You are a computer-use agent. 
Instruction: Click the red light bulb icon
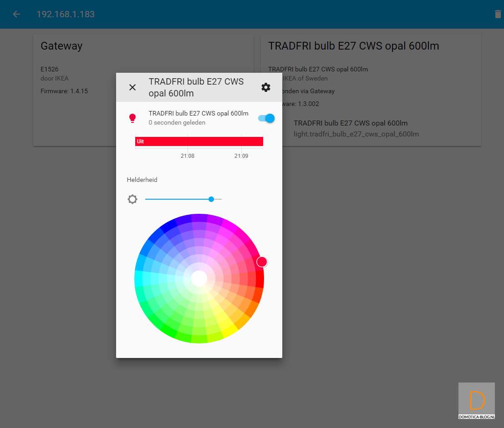click(132, 118)
